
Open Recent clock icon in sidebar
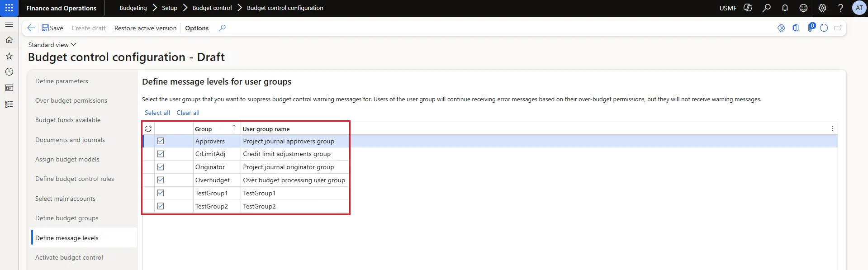9,72
